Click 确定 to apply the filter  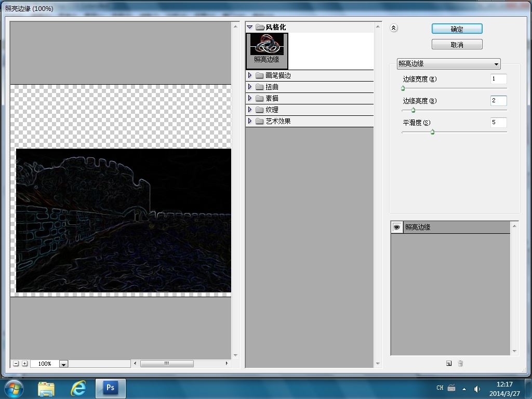pos(457,29)
